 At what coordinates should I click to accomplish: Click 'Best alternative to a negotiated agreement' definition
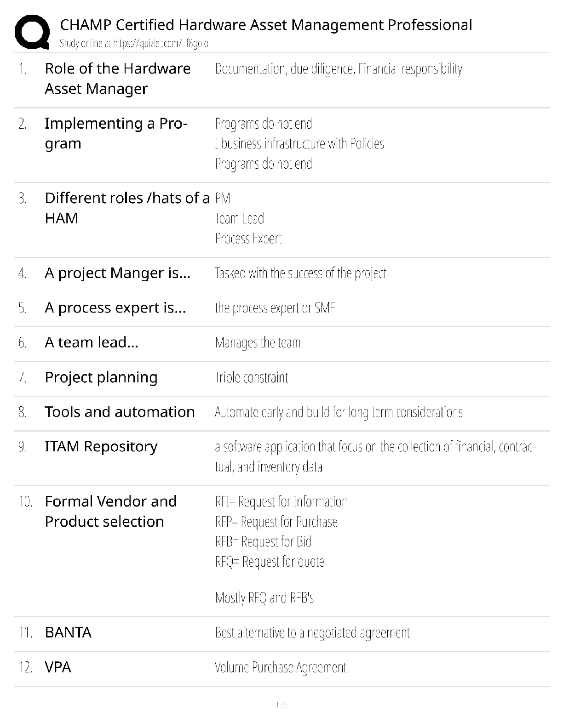[312, 633]
